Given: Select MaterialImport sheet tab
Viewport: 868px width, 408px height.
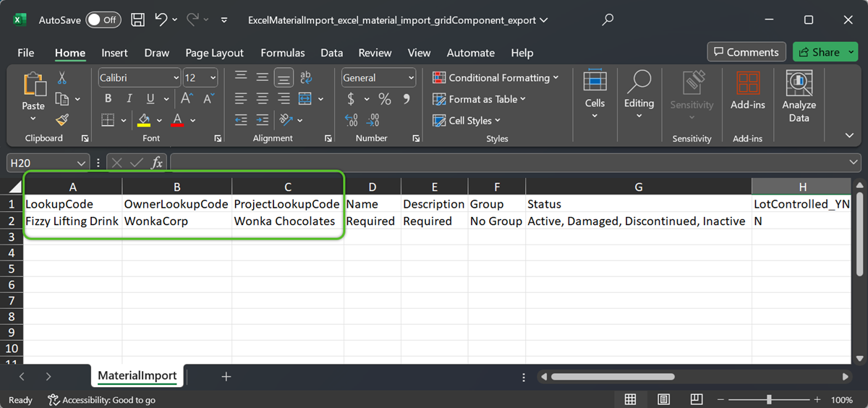Looking at the screenshot, I should [x=137, y=376].
